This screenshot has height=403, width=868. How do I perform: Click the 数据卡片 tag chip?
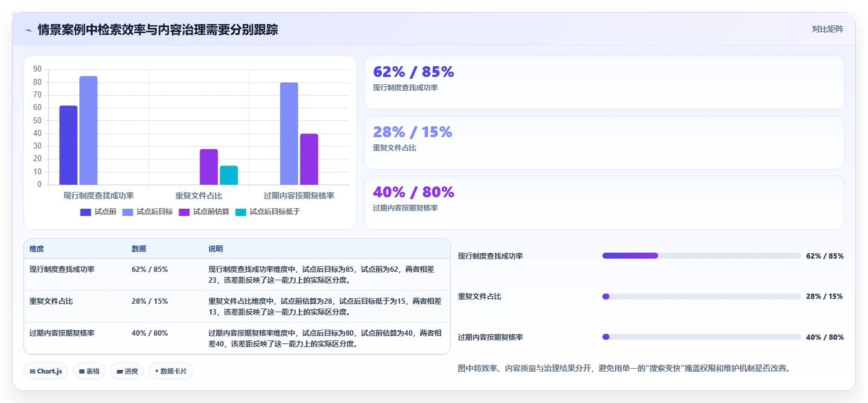click(x=171, y=371)
